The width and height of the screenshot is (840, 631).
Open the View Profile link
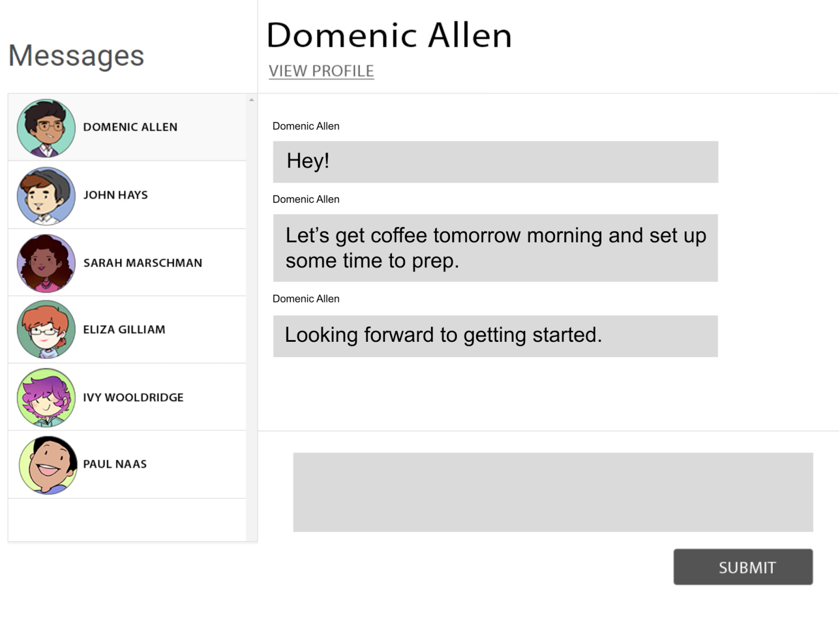click(321, 71)
